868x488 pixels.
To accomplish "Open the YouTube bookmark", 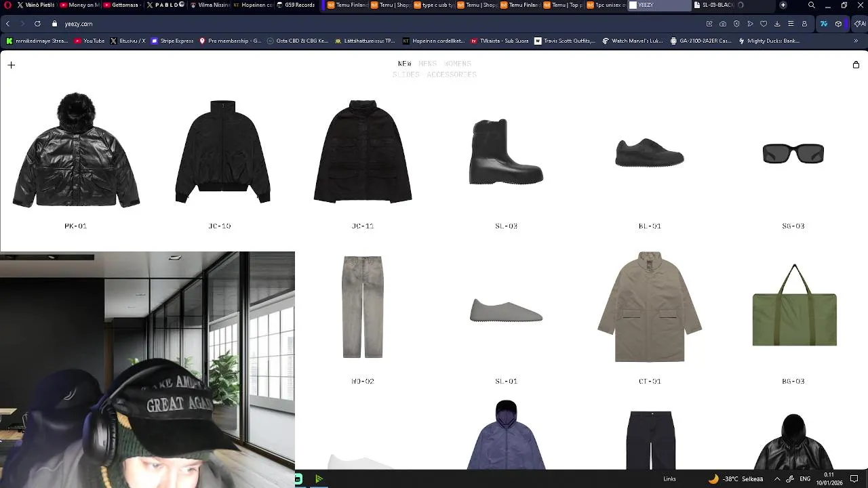I will point(90,41).
